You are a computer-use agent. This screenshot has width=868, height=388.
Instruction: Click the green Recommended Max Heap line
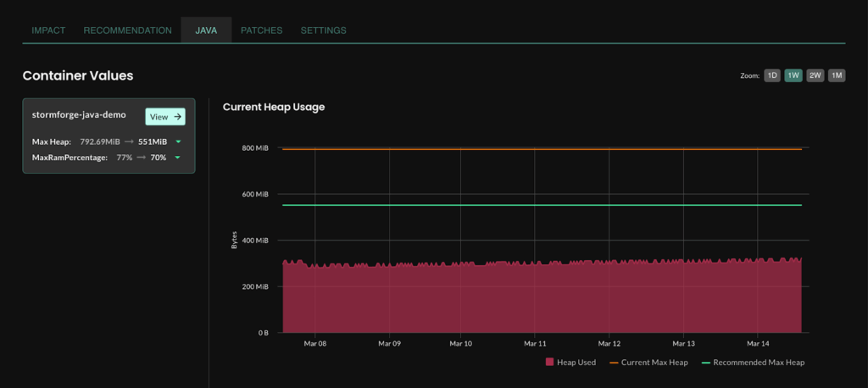point(542,205)
